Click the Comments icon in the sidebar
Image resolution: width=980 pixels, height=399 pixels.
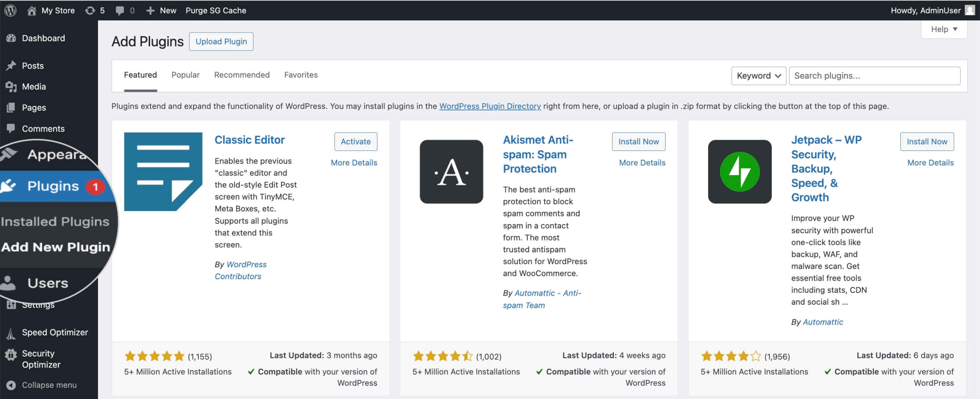pyautogui.click(x=11, y=128)
